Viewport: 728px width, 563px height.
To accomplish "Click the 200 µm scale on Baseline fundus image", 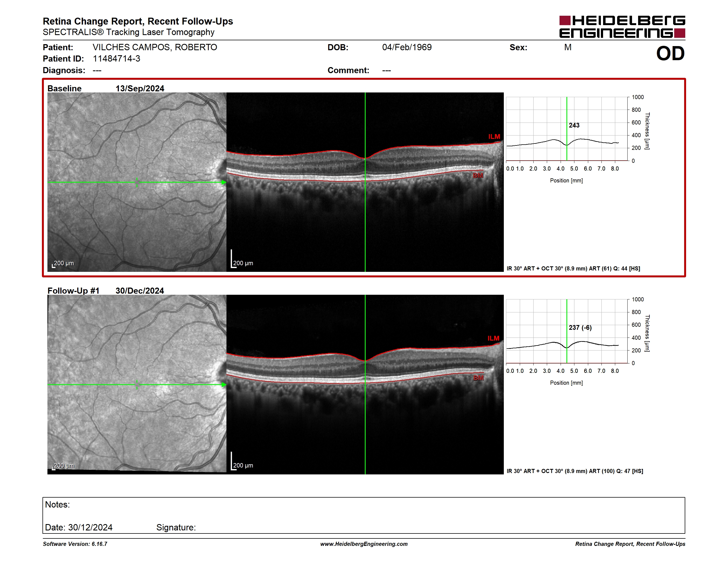I will click(63, 264).
